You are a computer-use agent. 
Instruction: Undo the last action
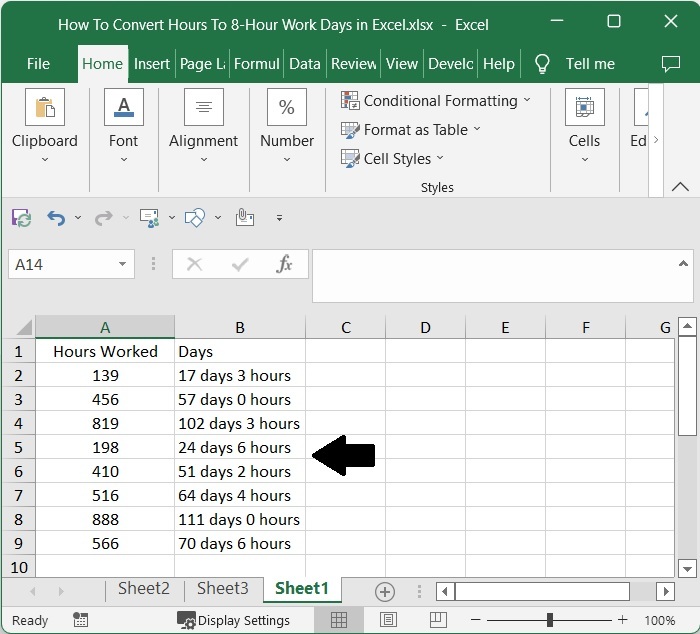(57, 217)
